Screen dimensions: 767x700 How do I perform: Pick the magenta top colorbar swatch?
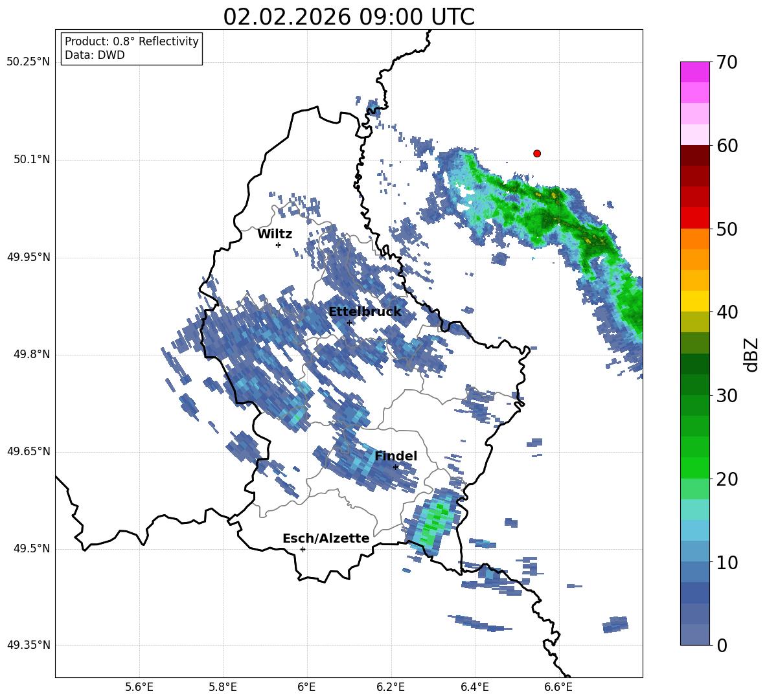point(694,72)
